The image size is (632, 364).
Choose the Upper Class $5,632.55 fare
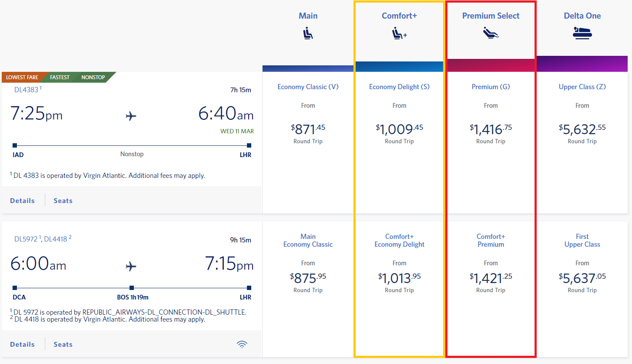coord(582,129)
